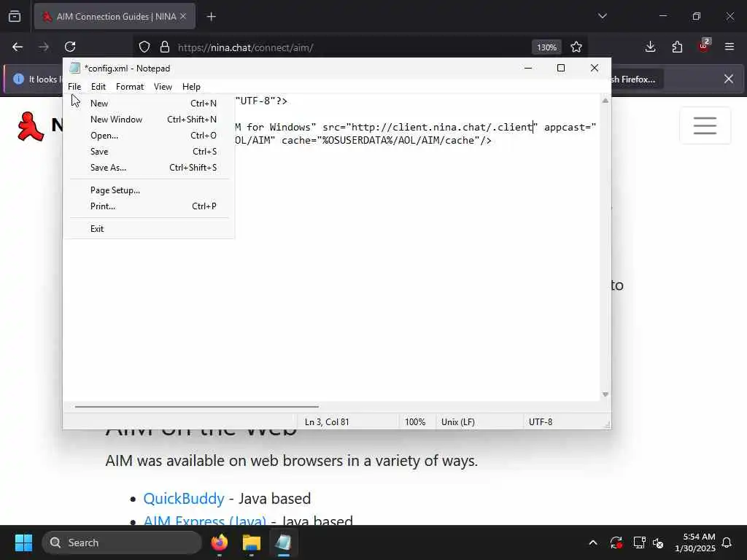Screen dimensions: 747x560
Task: Click the File menu header
Action: tap(74, 87)
